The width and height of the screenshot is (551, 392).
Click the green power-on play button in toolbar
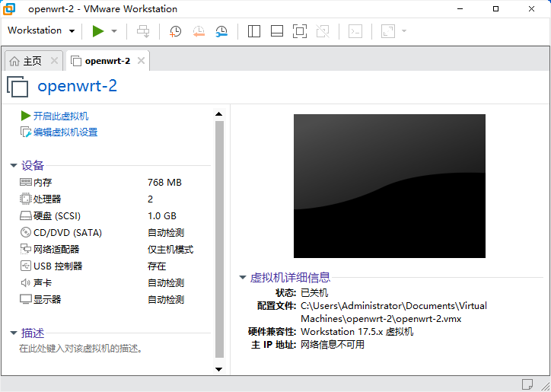[98, 31]
